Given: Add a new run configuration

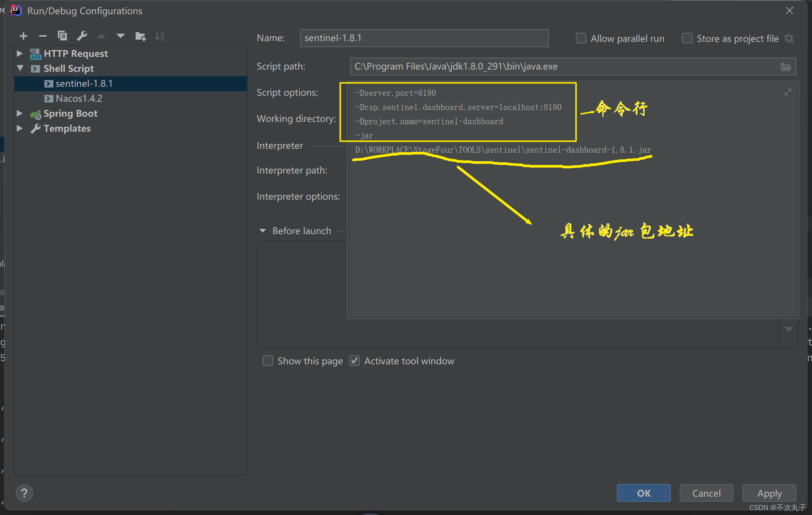Looking at the screenshot, I should tap(23, 36).
